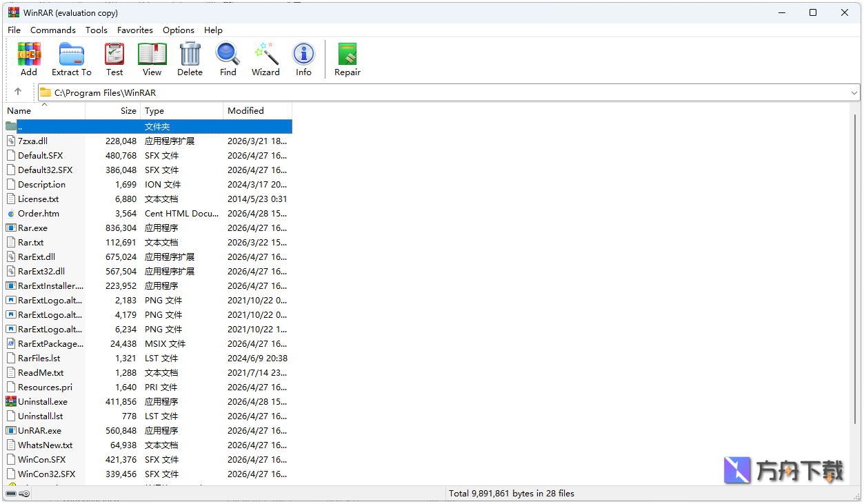Select WinCon32.SFX file name

47,474
